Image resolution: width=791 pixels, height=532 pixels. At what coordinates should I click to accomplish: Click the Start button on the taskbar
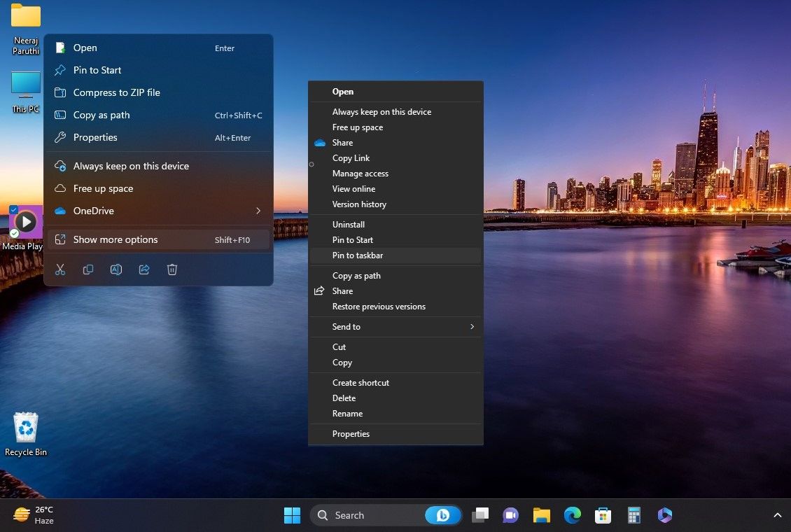292,515
